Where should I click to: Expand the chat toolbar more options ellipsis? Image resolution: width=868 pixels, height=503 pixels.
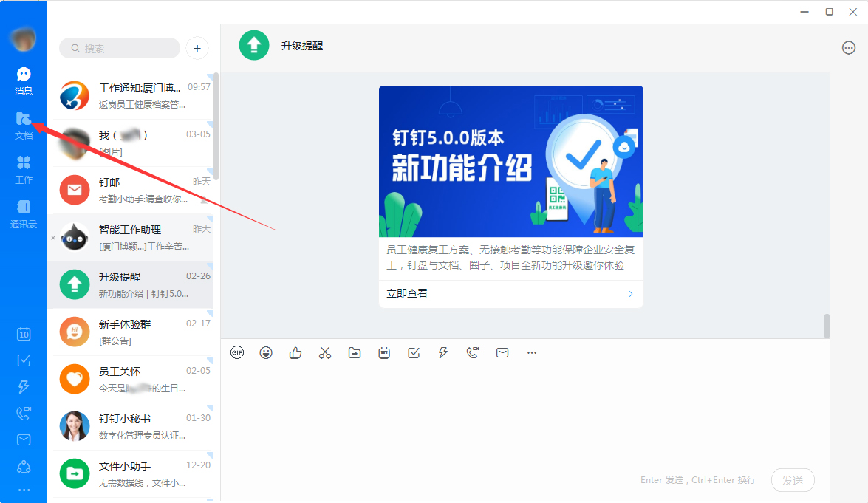pos(532,352)
